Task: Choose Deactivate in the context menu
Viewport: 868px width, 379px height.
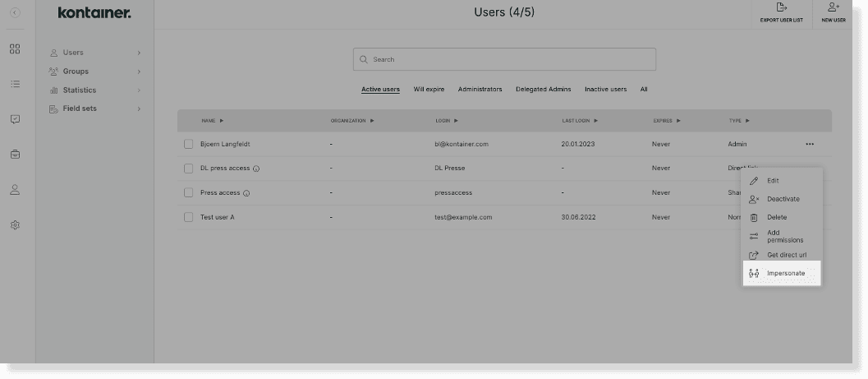Action: click(782, 200)
